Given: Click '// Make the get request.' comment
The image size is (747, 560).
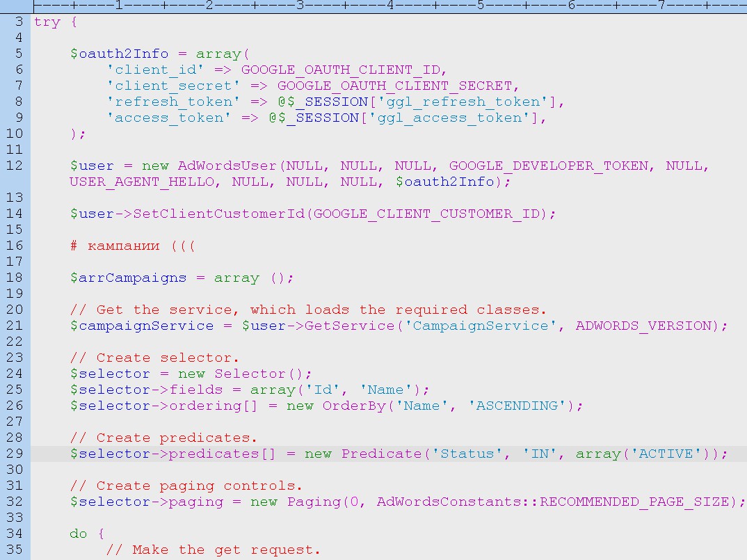Looking at the screenshot, I should click(213, 550).
